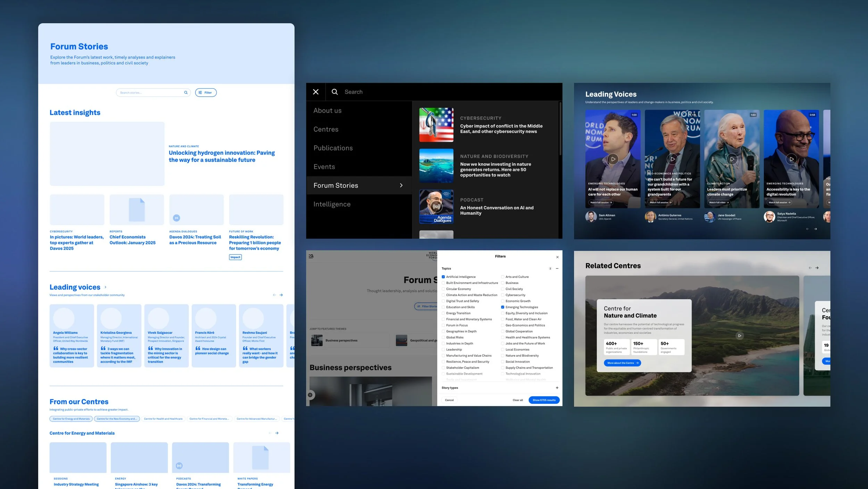Play Sam Altman's video

click(613, 159)
